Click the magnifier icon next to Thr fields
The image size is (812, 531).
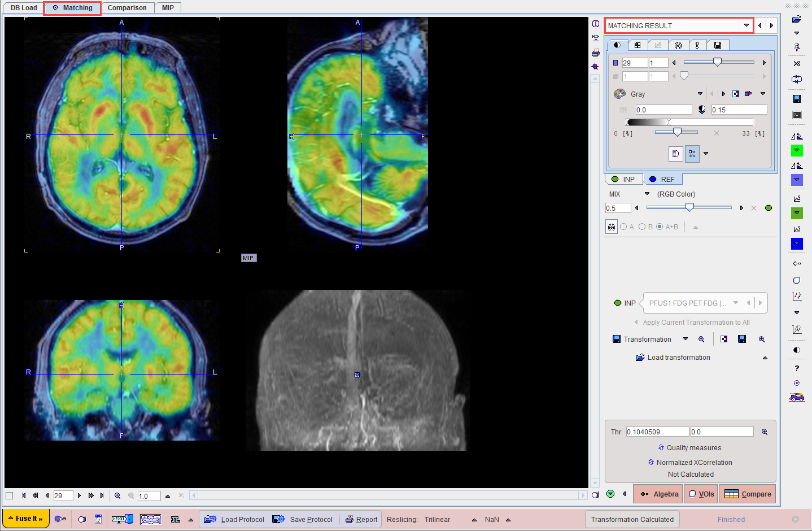pos(765,432)
